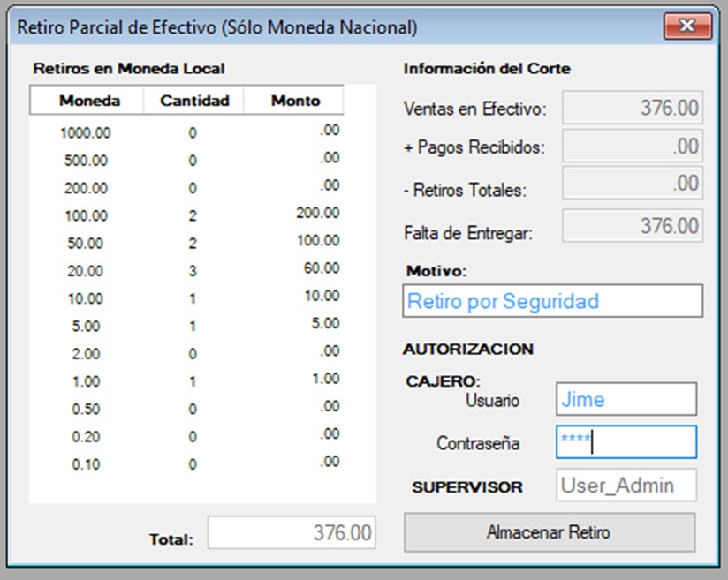Select the 1000.00 denomination row
Screen dimensions: 728x580
(85, 133)
